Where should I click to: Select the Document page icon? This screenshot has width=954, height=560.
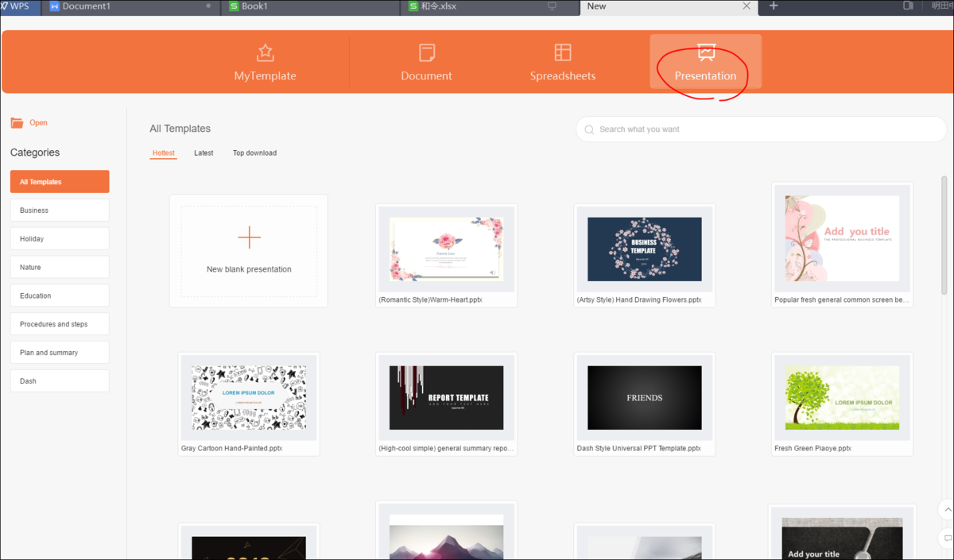pos(427,53)
